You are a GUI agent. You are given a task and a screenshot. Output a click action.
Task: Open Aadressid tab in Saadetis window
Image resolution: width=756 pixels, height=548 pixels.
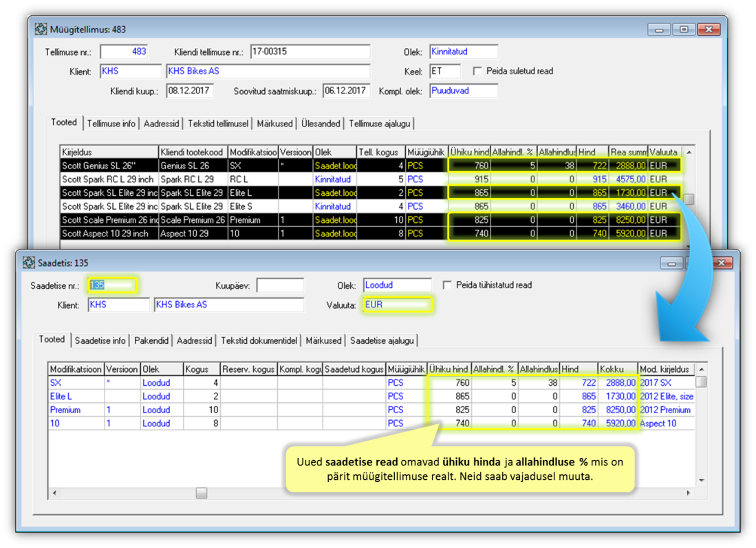[194, 341]
